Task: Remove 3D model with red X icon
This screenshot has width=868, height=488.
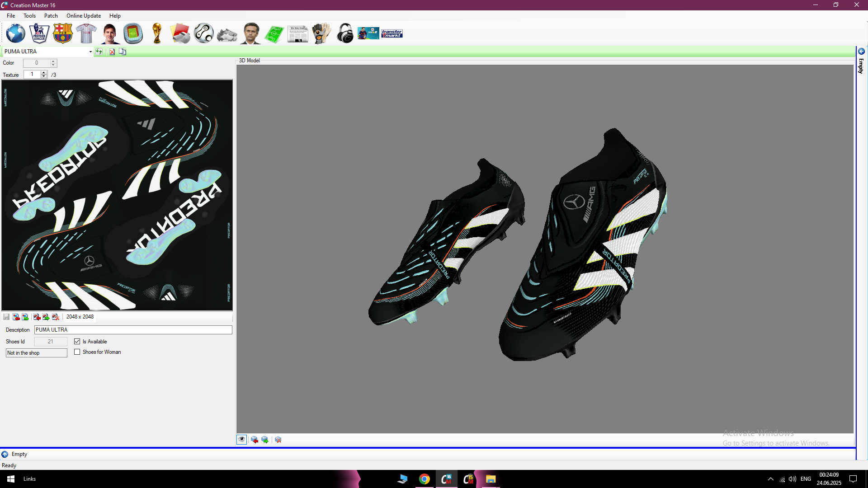Action: [278, 440]
